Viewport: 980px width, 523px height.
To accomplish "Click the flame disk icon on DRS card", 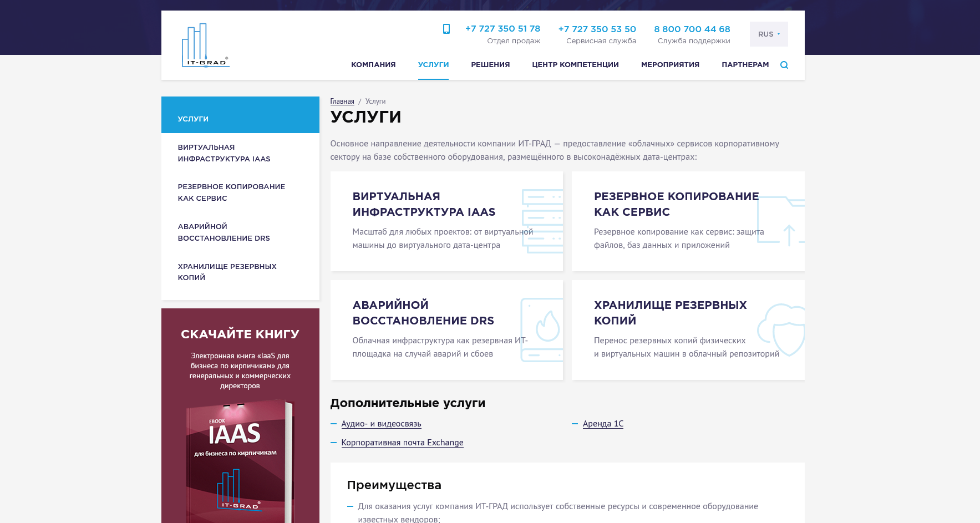I will [x=542, y=330].
